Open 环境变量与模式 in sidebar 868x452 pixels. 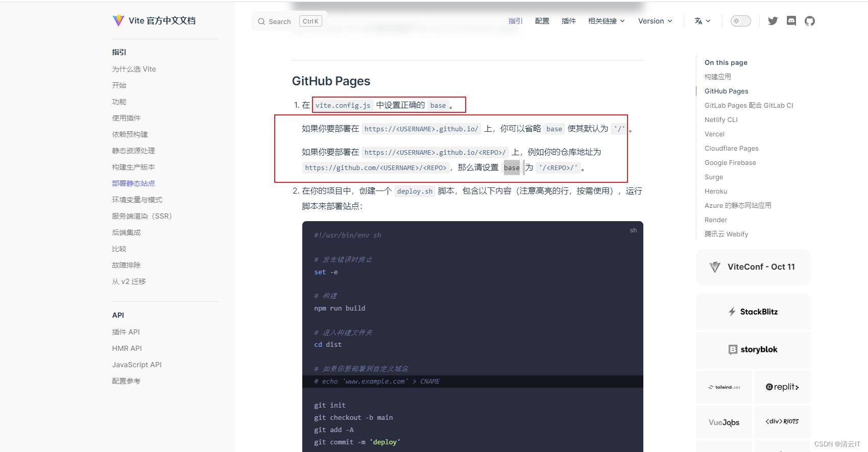(137, 200)
